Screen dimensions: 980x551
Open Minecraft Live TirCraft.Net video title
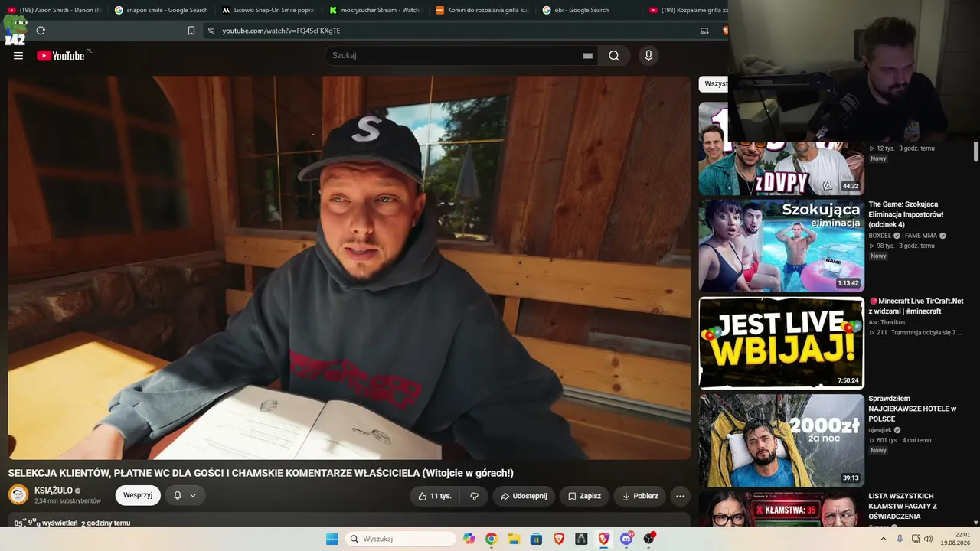[916, 306]
